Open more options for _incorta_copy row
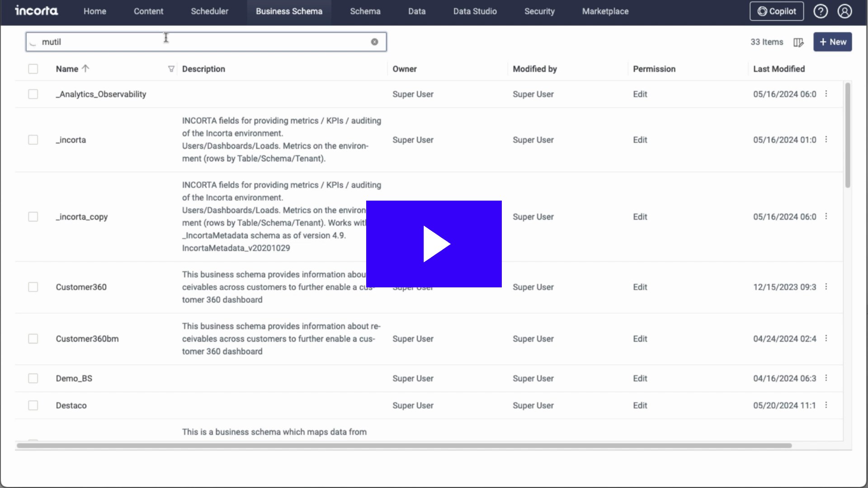 (826, 216)
